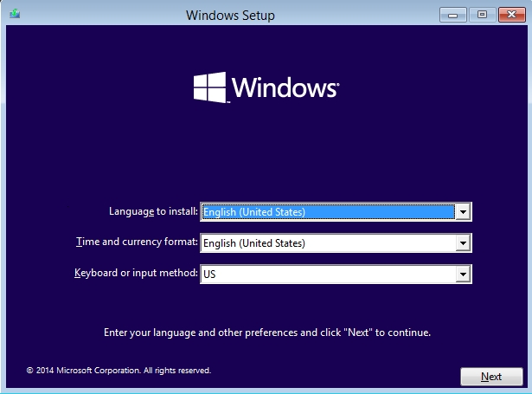The width and height of the screenshot is (532, 394).
Task: Click the 'Time and currency format:' label
Action: point(137,242)
